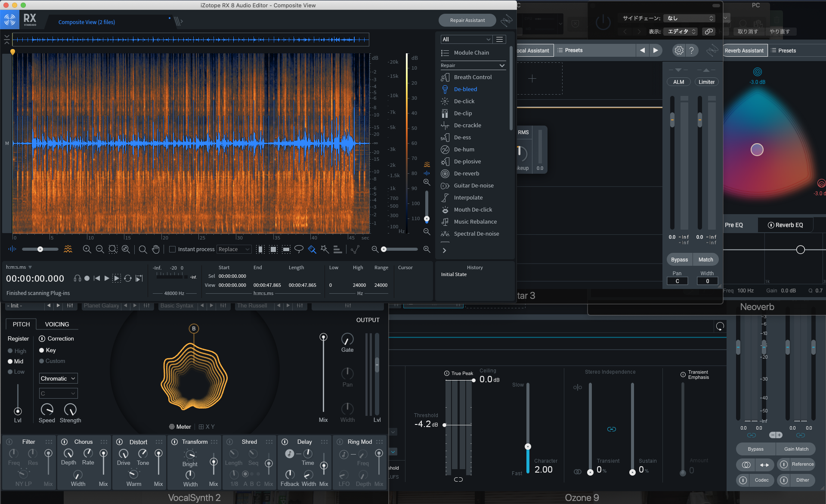Switch to the PITCH tab
The image size is (826, 504).
pyautogui.click(x=22, y=324)
